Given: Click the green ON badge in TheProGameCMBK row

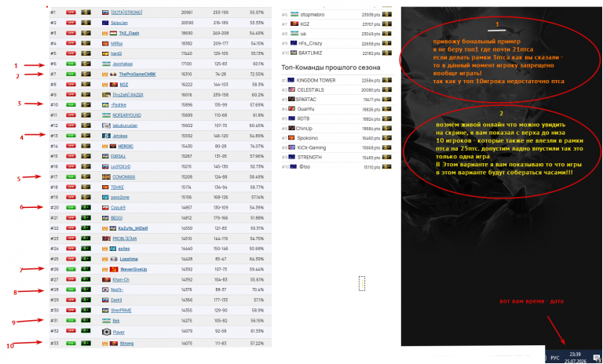Looking at the screenshot, I should coord(71,74).
